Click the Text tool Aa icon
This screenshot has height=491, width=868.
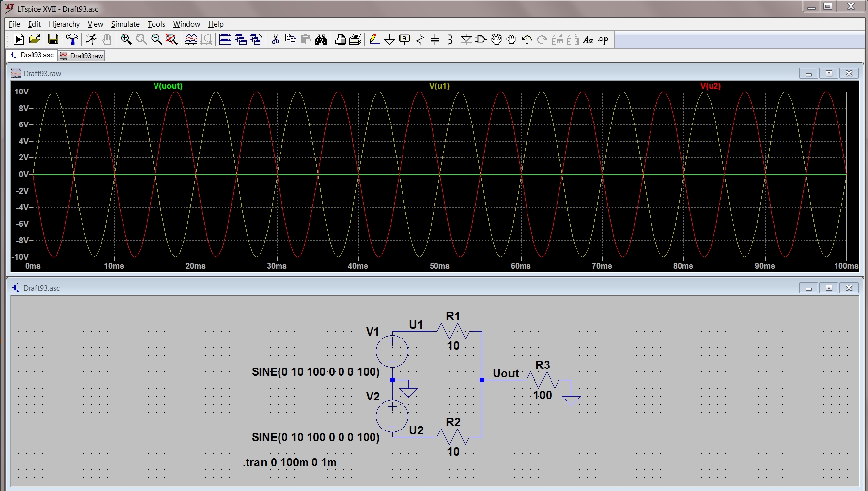click(588, 40)
